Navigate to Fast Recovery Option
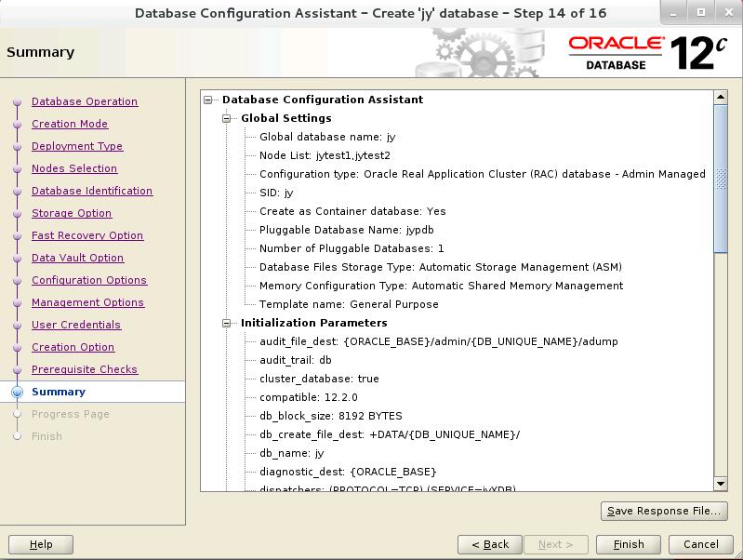Viewport: 743px width, 560px height. coord(87,235)
